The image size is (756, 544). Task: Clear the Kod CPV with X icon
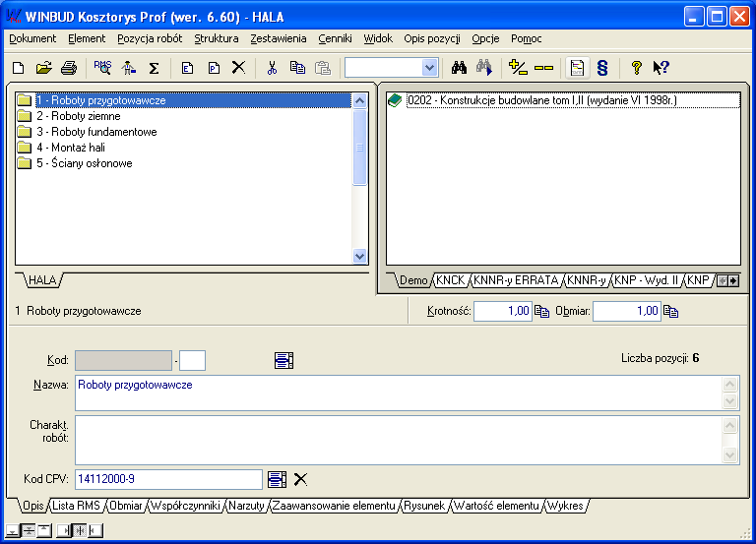coord(300,479)
